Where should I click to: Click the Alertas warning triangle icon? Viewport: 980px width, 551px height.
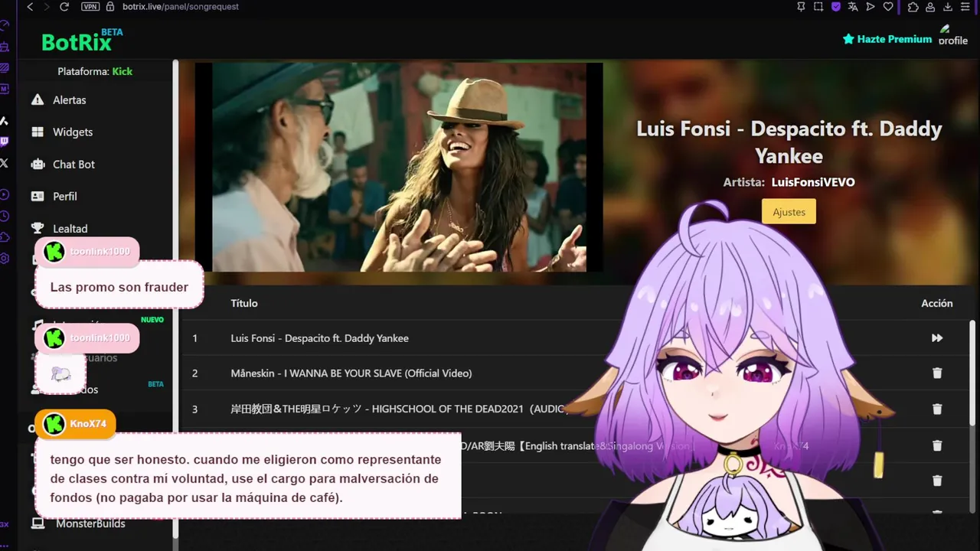(x=38, y=100)
